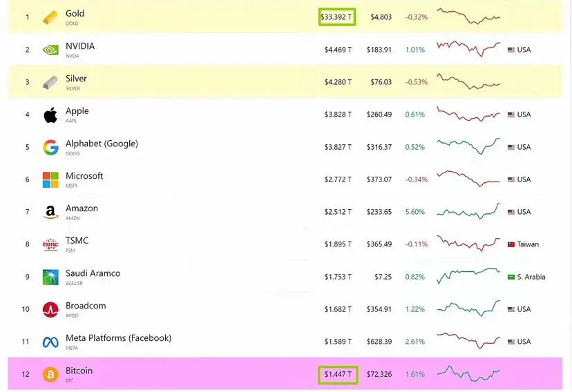Click the Saudi Arabia flag icon
The width and height of the screenshot is (572, 392).
point(511,277)
